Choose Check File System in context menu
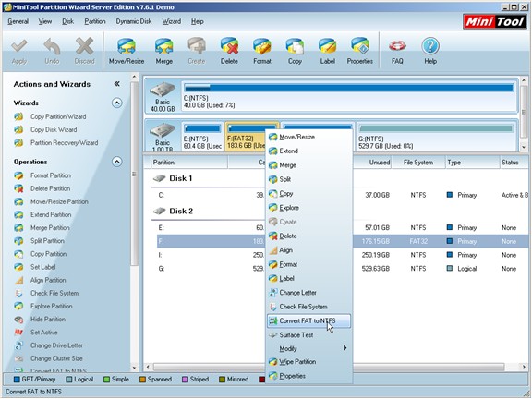The width and height of the screenshot is (532, 399). [308, 307]
